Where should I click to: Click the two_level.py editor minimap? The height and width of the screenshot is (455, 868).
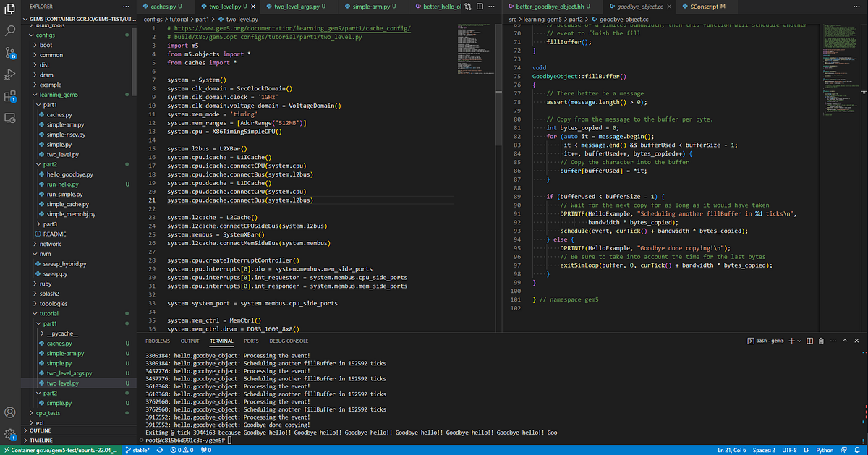[475, 47]
